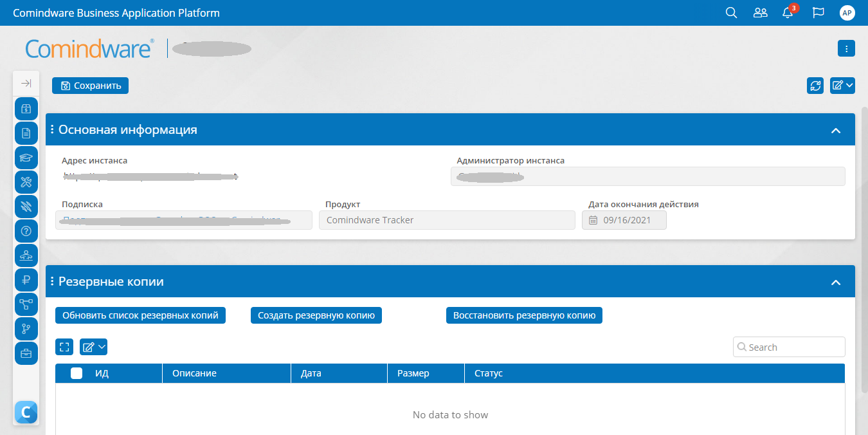Open the org person sidebar icon

pos(26,255)
